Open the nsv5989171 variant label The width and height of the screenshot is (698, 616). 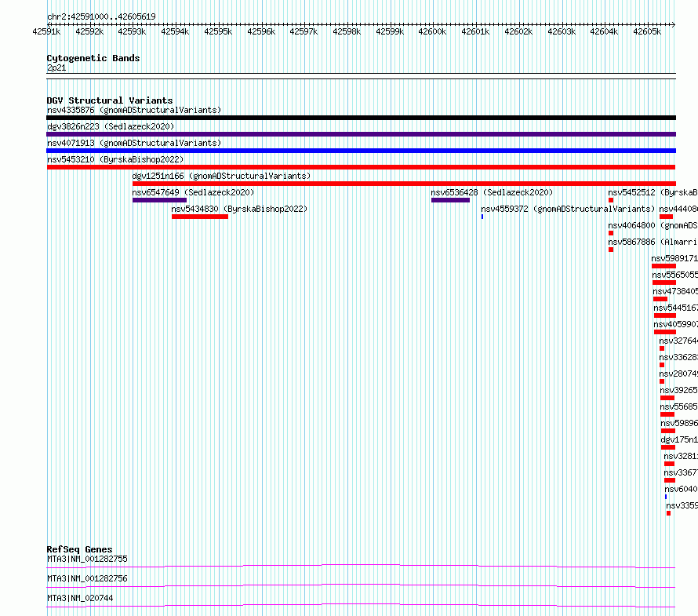[x=674, y=258]
